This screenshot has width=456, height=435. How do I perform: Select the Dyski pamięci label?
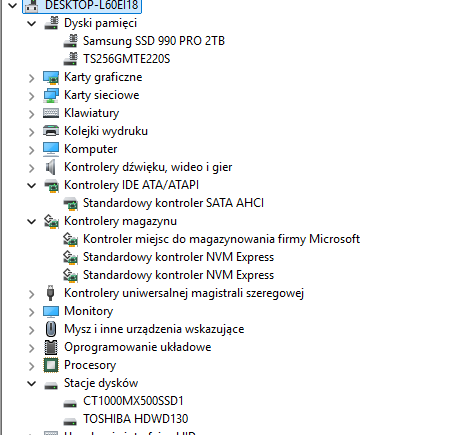coord(100,23)
